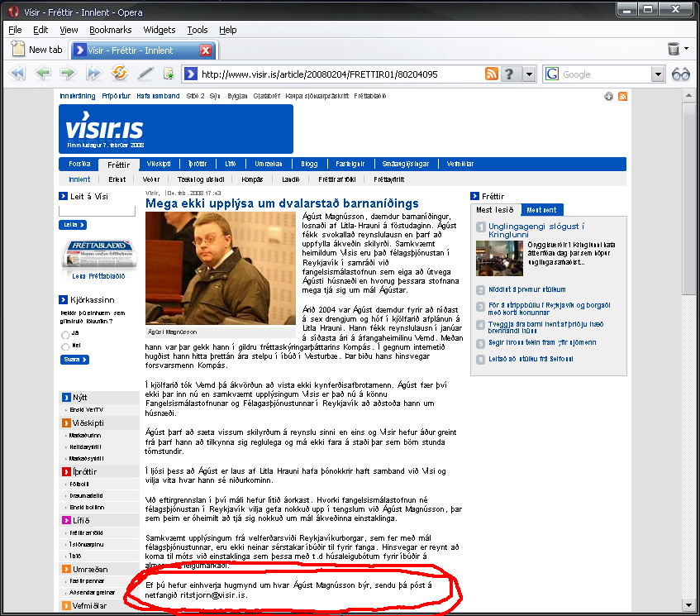Select the Já radio button in poll
The height and width of the screenshot is (616, 700).
click(65, 335)
